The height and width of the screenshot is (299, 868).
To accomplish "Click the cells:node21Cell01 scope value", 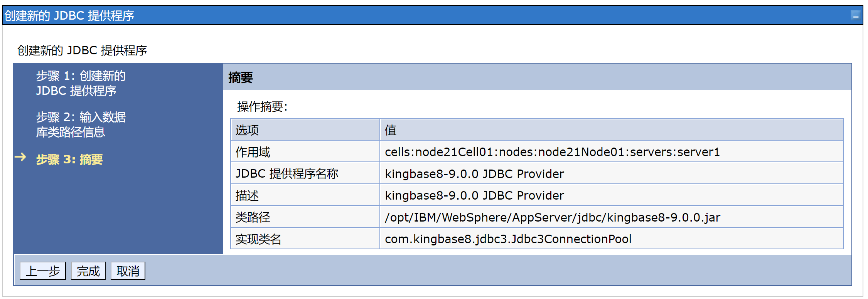I will pos(552,152).
